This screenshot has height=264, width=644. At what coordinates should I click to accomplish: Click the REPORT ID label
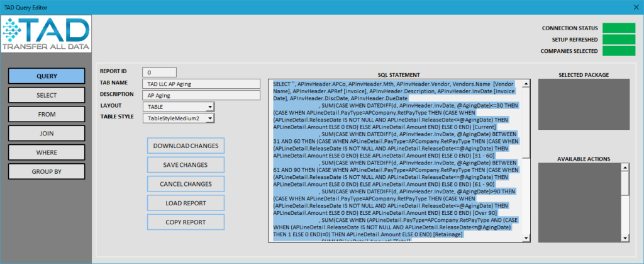click(113, 71)
